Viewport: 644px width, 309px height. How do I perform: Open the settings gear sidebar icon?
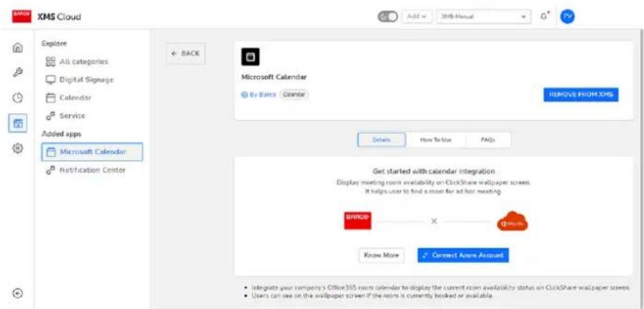point(18,148)
